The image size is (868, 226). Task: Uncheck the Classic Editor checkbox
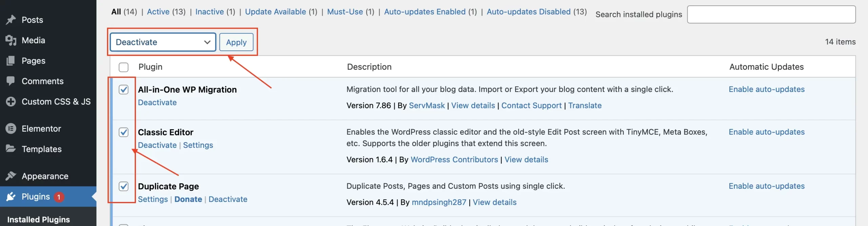[123, 132]
